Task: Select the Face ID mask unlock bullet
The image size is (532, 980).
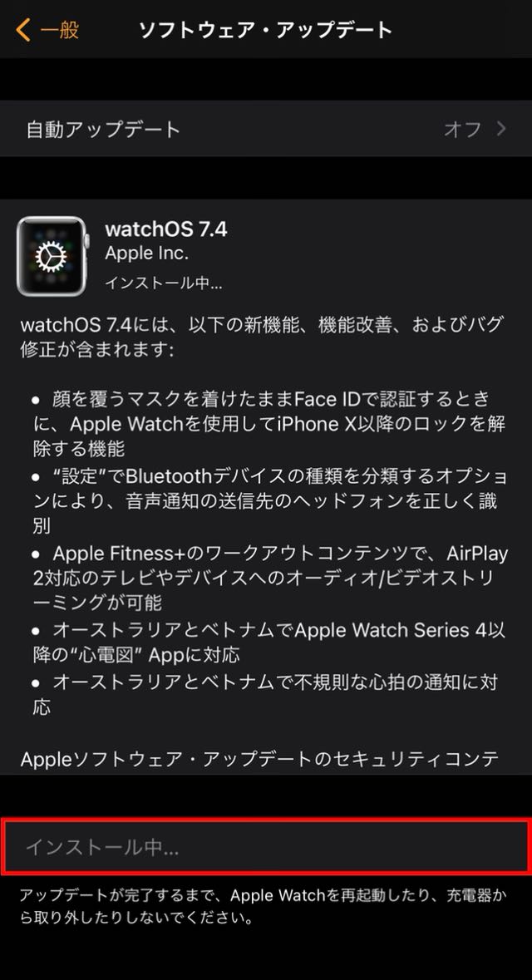Action: 268,423
